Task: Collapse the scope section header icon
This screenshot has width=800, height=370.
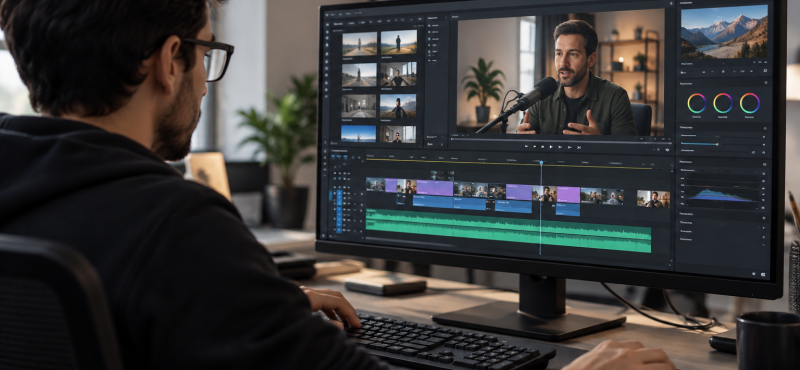Action: 765,164
